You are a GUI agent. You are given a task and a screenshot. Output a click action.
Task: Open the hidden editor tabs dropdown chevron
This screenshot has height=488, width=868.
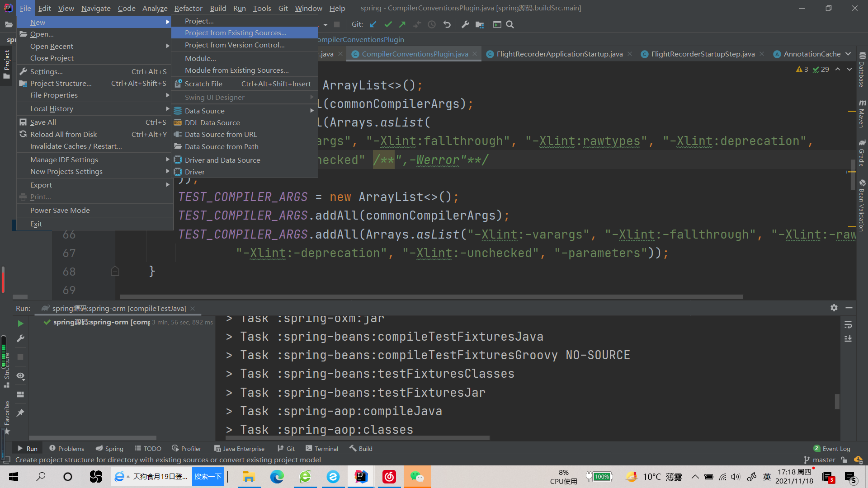pos(848,54)
